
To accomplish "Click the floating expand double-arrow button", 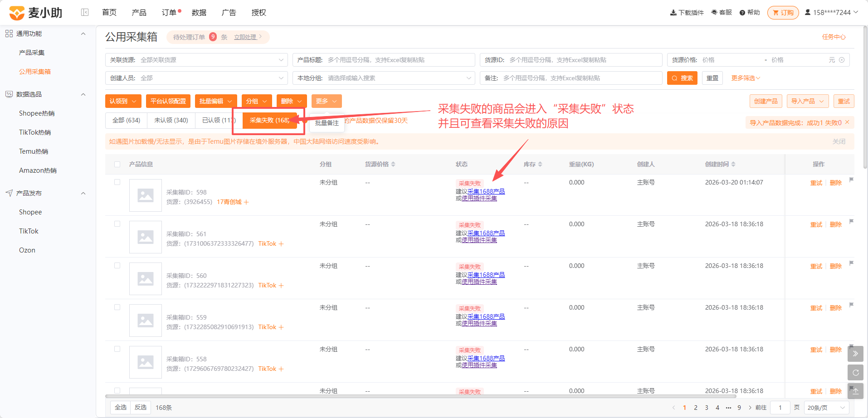I will click(855, 354).
